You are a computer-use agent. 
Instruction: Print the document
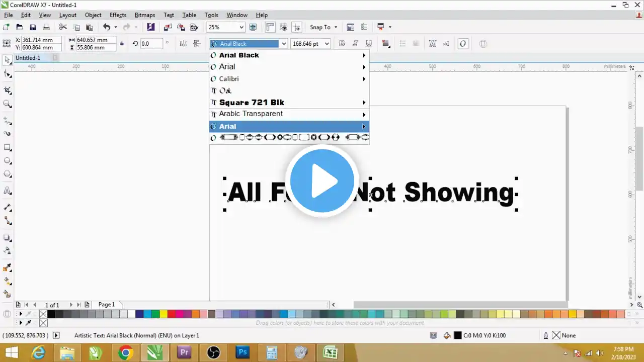coord(46,27)
